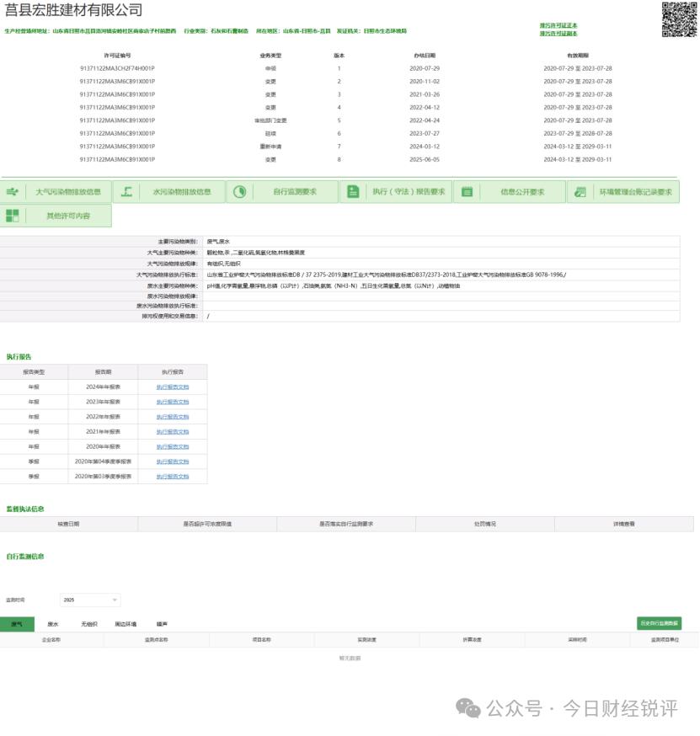The image size is (700, 736).
Task: Click the 监督执法信息 section heading
Action: pos(25,509)
